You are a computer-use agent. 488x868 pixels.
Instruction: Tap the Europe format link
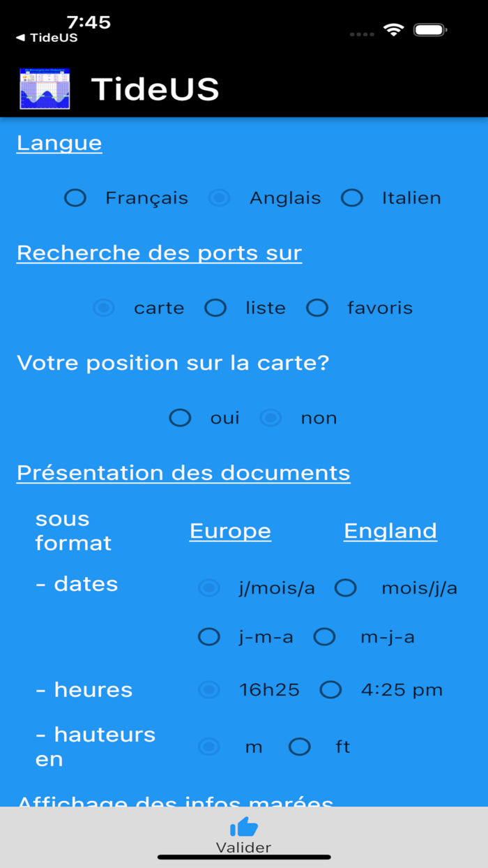pyautogui.click(x=230, y=531)
